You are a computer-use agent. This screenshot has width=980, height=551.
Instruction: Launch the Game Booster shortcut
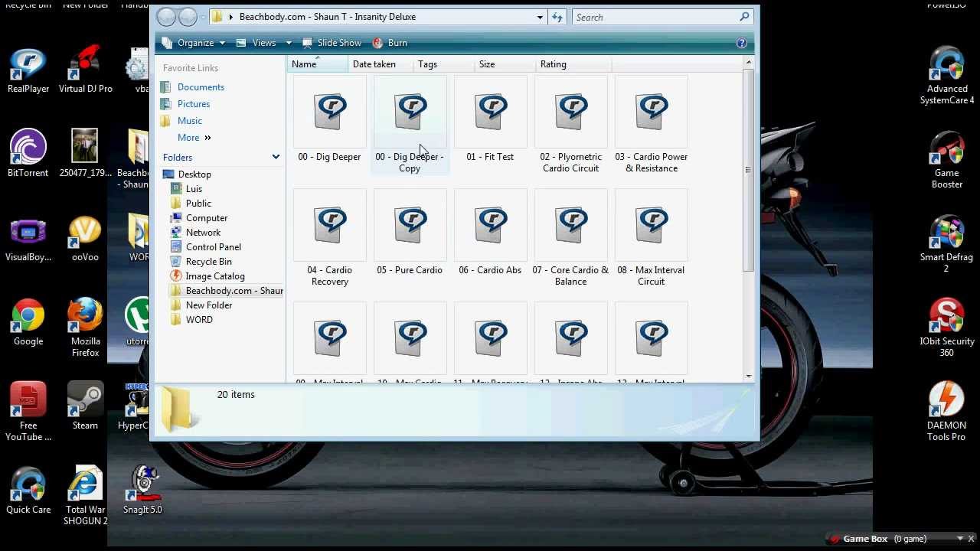(x=947, y=160)
